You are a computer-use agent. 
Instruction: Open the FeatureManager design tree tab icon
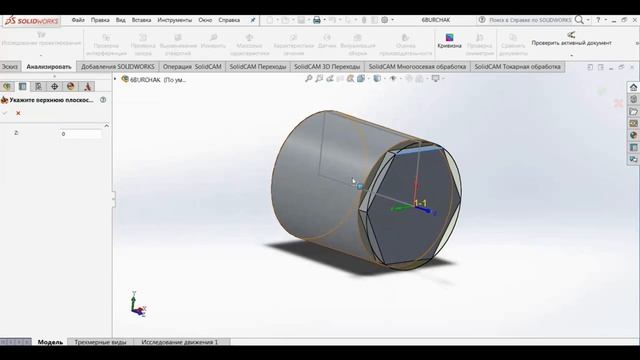(7, 86)
